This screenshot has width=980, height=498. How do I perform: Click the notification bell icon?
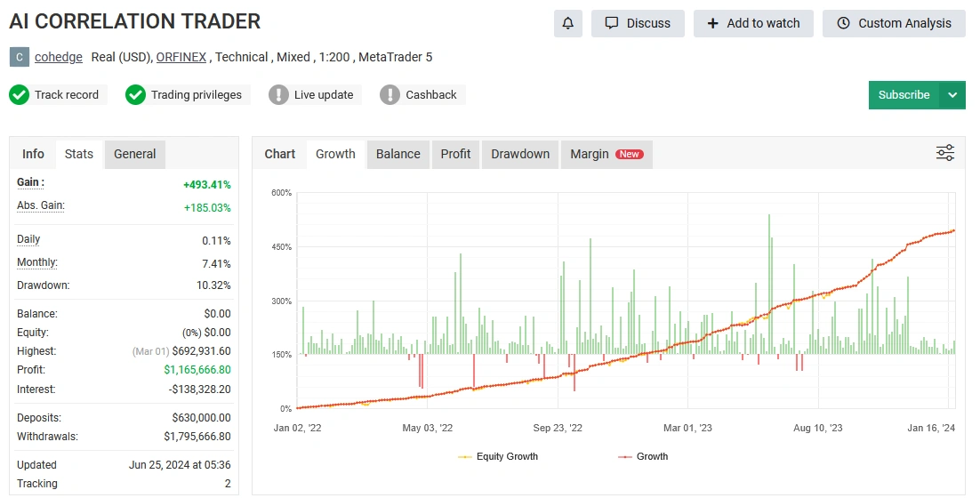(567, 23)
